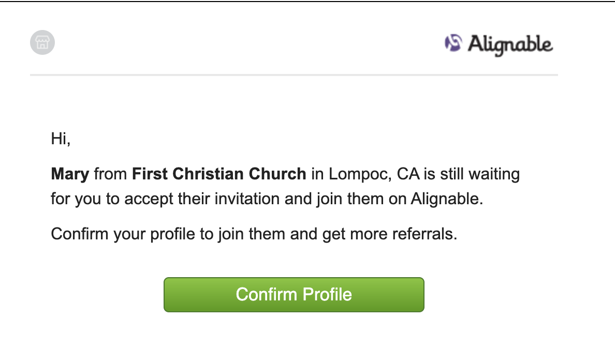Click the sentence beginning Confirm your profile
Screen dimensions: 615x364
(254, 234)
